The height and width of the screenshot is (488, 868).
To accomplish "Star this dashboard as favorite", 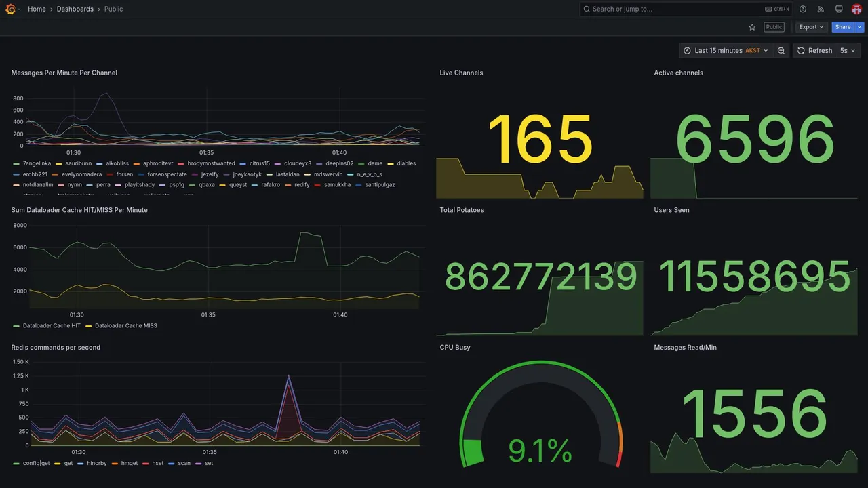I will [752, 27].
